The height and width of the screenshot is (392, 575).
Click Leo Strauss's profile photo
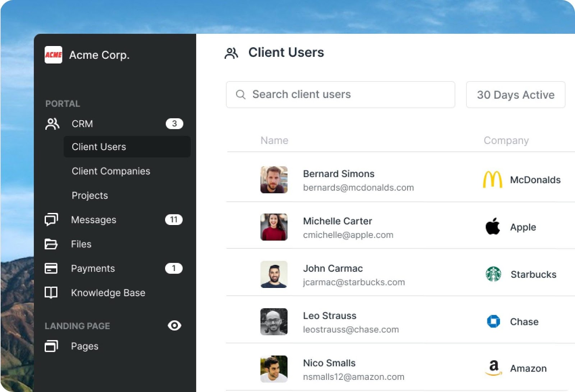pos(274,322)
